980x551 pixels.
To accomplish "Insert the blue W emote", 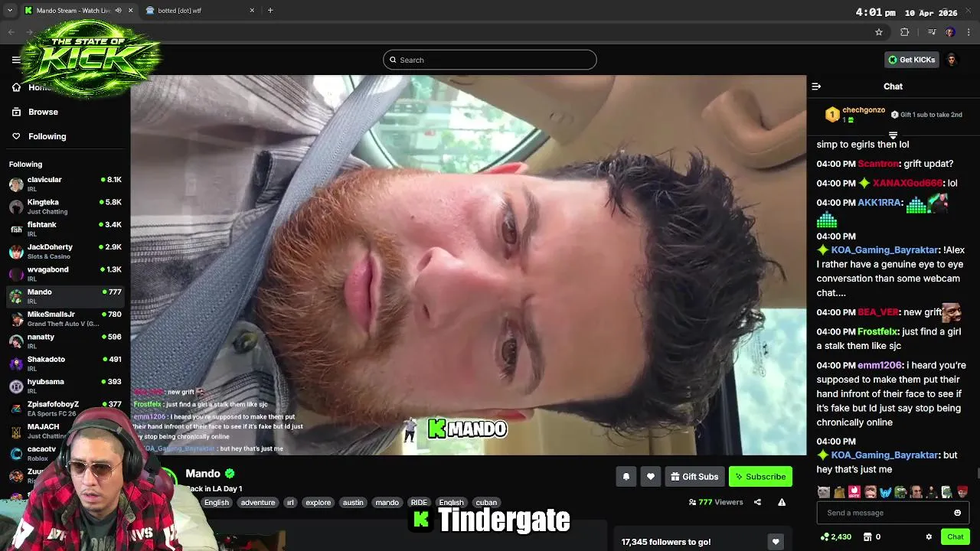I will 886,492.
